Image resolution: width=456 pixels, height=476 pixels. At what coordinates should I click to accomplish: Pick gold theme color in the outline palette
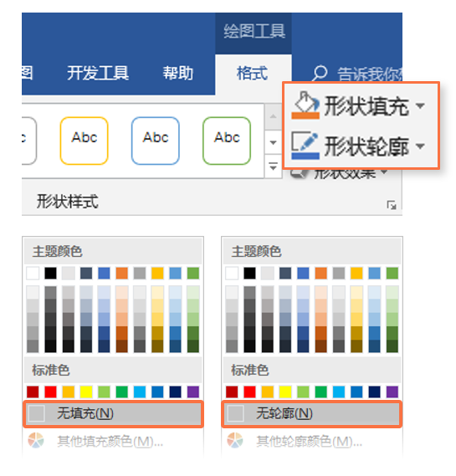356,274
